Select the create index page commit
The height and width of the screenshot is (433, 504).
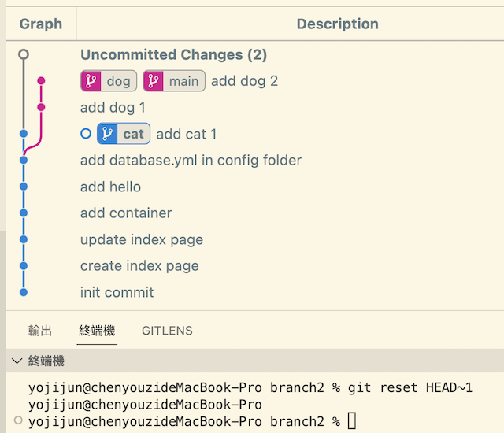click(x=139, y=265)
